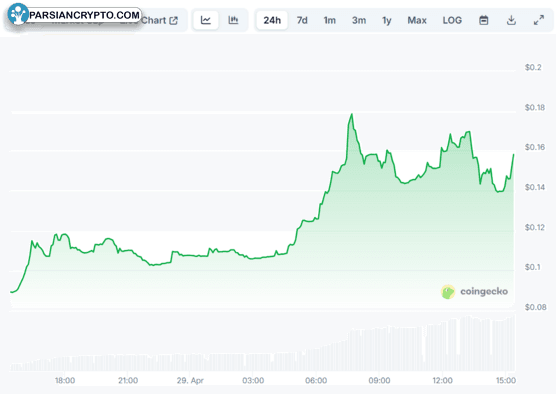The image size is (556, 394).
Task: Click the 18:00 time axis label
Action: click(x=65, y=381)
